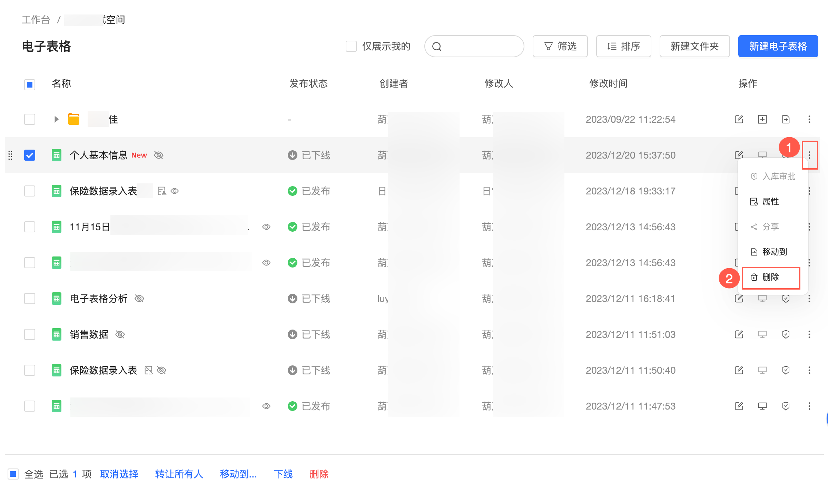Click edit icon for 销售数据 row
Image resolution: width=828 pixels, height=504 pixels.
click(739, 334)
